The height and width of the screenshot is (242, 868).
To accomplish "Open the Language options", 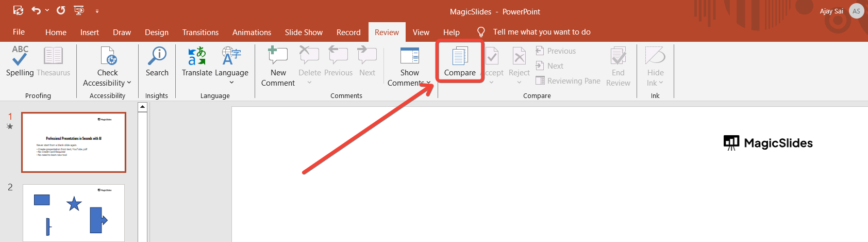I will [231, 66].
